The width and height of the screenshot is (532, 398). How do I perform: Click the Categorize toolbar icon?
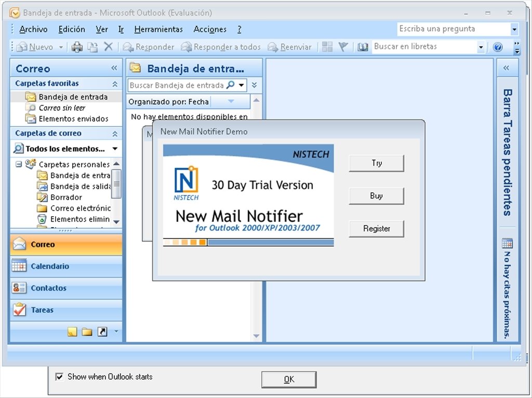click(x=327, y=47)
